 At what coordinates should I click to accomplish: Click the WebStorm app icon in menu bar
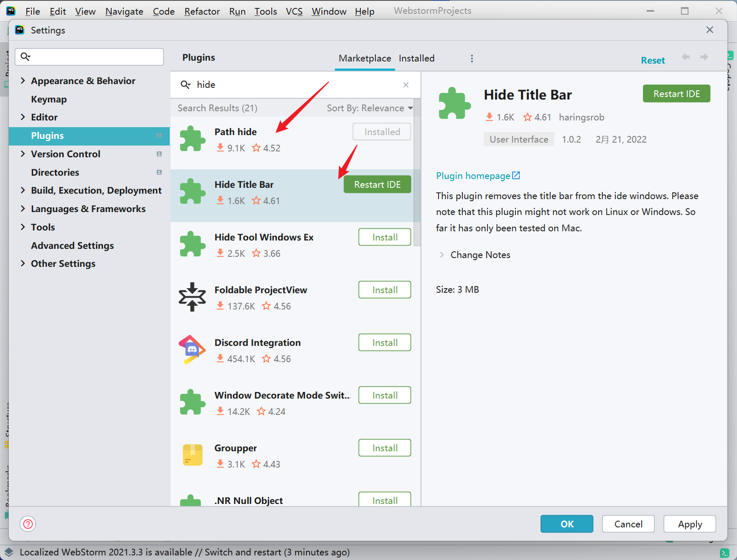point(11,11)
